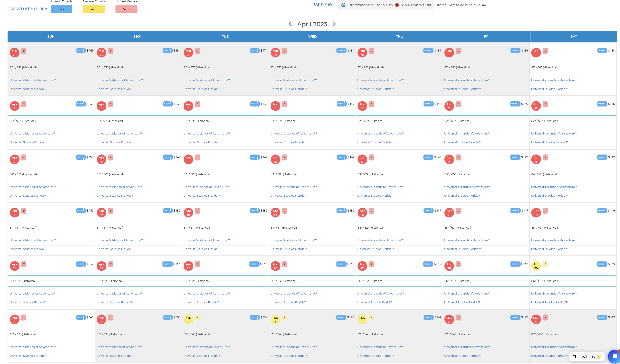Click the blue paw recommended park icon
Image resolution: width=620 pixels, height=364 pixels.
point(343,5)
